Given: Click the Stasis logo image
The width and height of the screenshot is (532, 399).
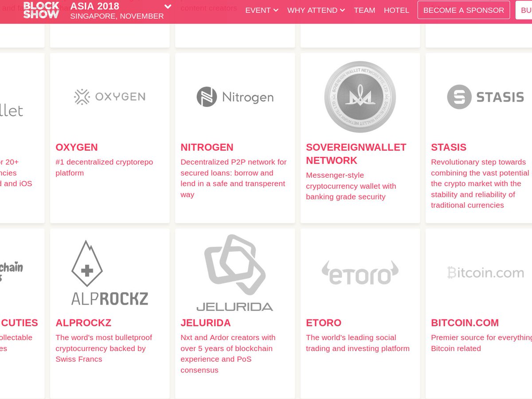Looking at the screenshot, I should pyautogui.click(x=485, y=97).
